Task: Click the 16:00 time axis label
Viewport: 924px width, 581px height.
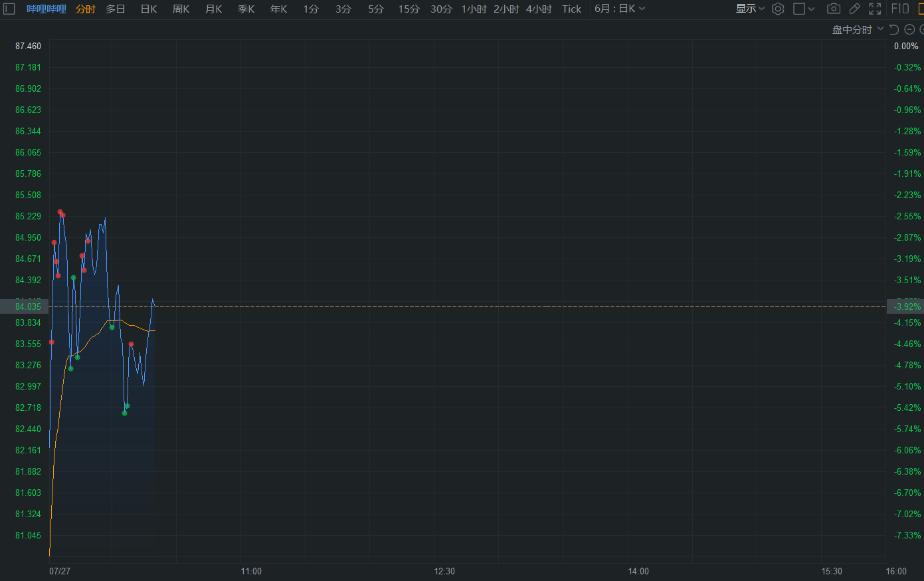Action: 896,571
